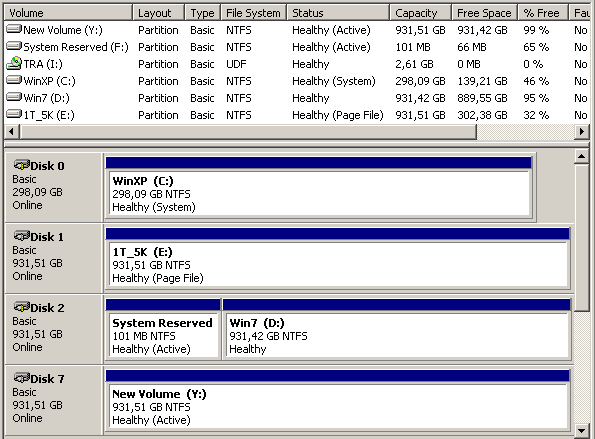
Task: Click the Disk 7 label panel
Action: 54,400
